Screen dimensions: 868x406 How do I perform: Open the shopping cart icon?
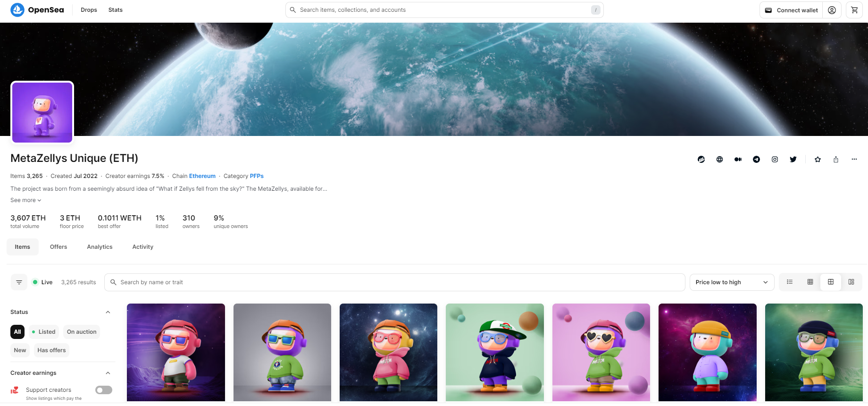(x=854, y=10)
